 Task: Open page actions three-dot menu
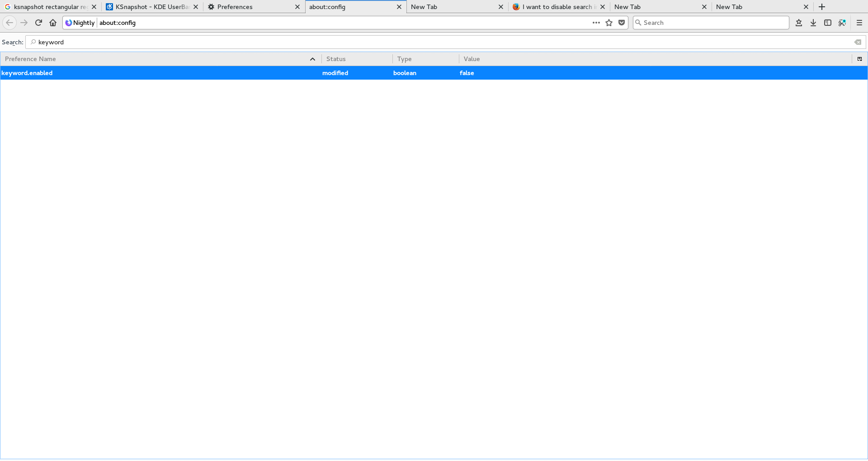click(596, 23)
